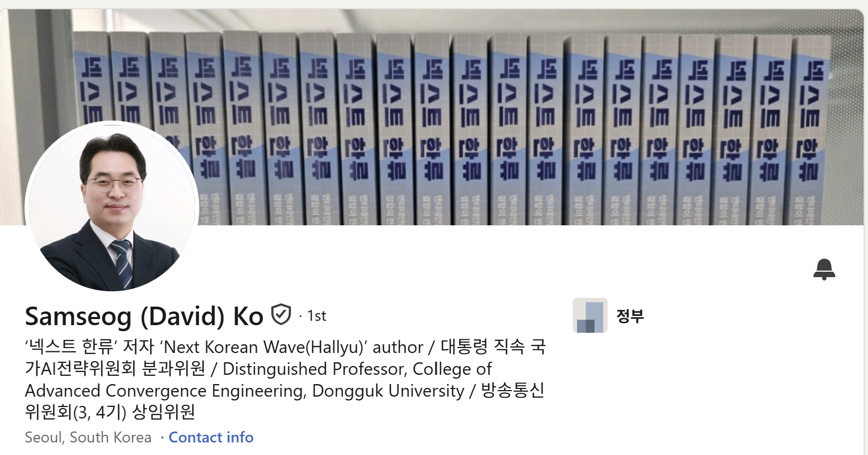Click 'Next Korean Wave(Hallyu)' author text
Viewport: 868px width, 455px height.
click(292, 348)
